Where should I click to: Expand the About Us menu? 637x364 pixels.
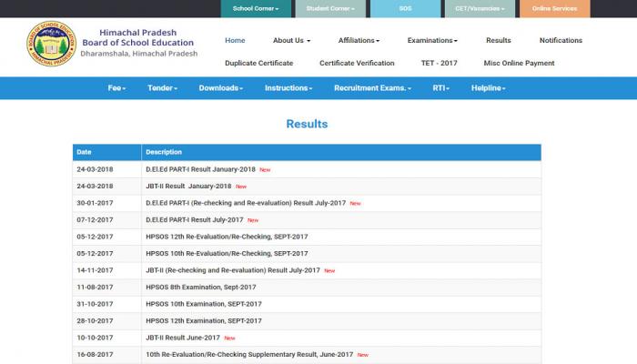291,40
